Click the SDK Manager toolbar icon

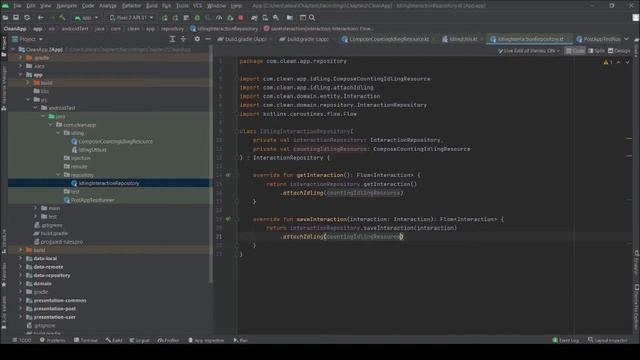(276, 18)
